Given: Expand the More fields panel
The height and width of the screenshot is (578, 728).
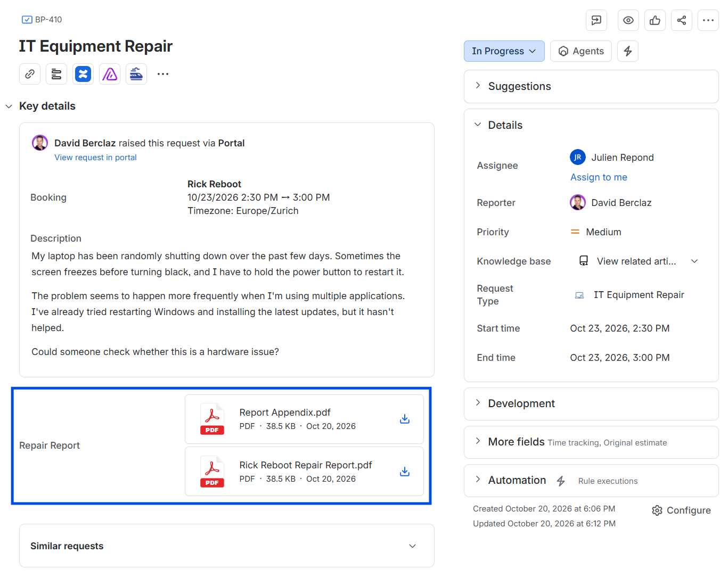Looking at the screenshot, I should click(x=478, y=441).
